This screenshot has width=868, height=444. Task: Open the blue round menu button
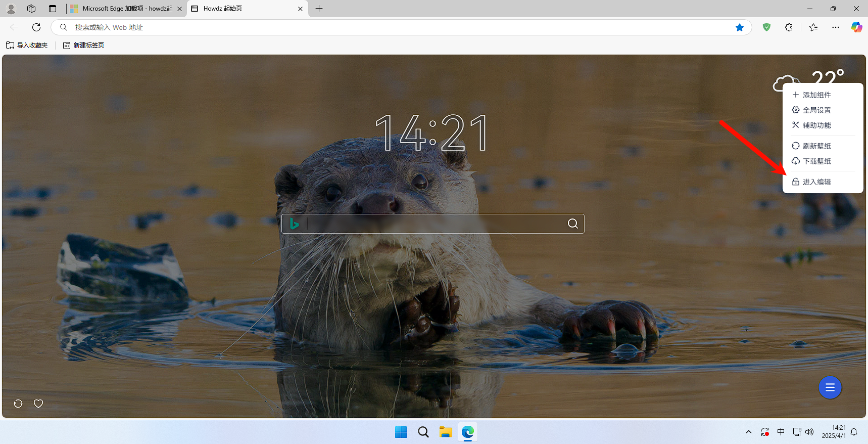pos(830,387)
